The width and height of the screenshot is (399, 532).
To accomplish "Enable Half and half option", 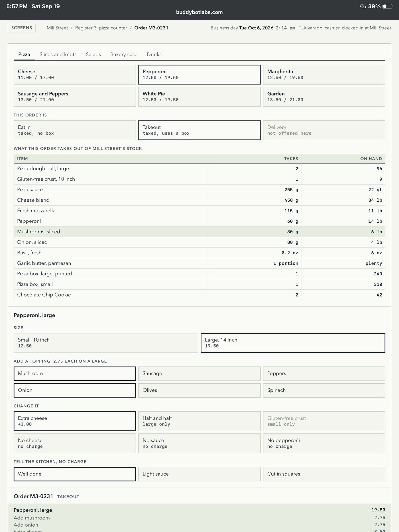I will pyautogui.click(x=199, y=421).
